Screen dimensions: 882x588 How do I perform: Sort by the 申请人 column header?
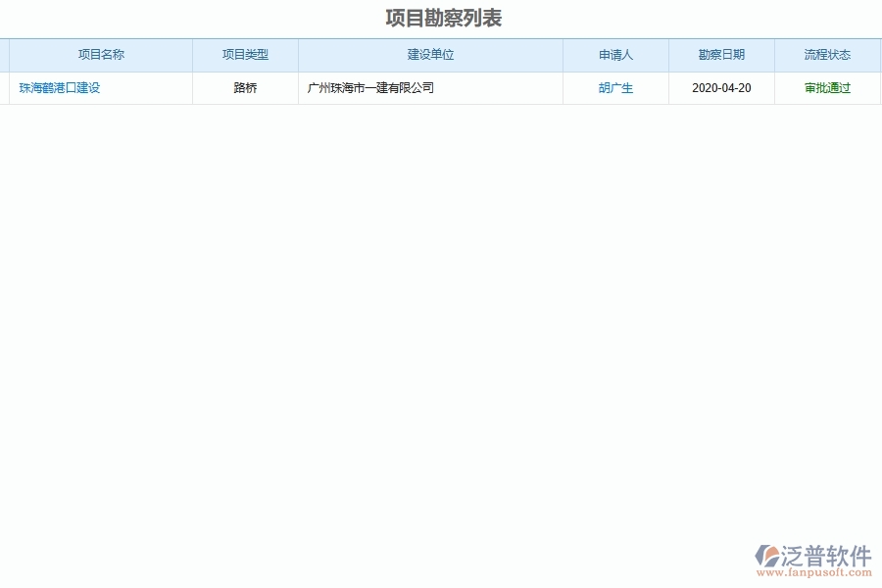(x=615, y=55)
